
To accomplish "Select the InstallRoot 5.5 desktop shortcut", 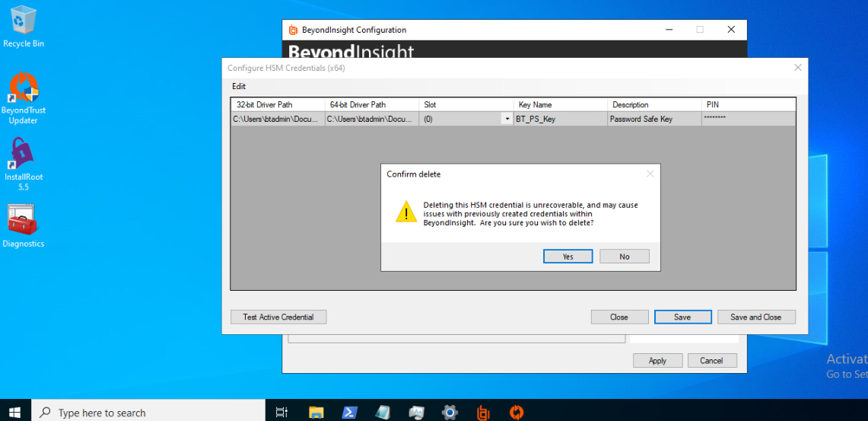I will coord(24,164).
